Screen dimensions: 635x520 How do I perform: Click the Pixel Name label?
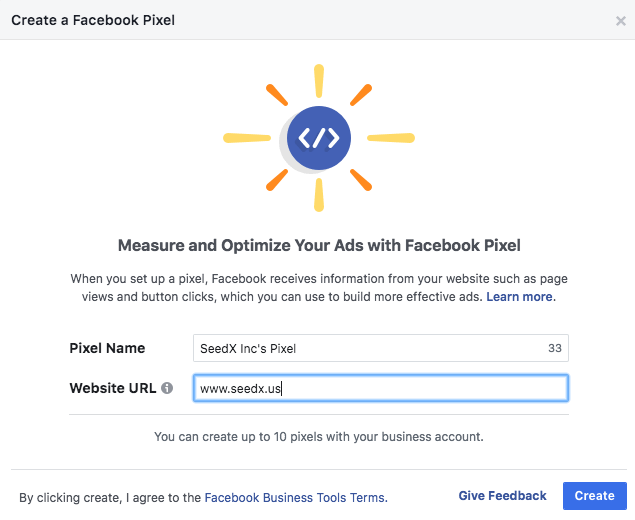coord(107,348)
